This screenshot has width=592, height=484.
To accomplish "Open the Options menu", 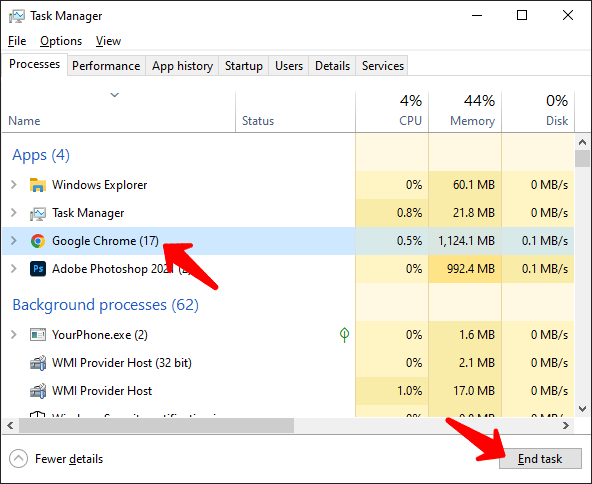I will (x=61, y=41).
